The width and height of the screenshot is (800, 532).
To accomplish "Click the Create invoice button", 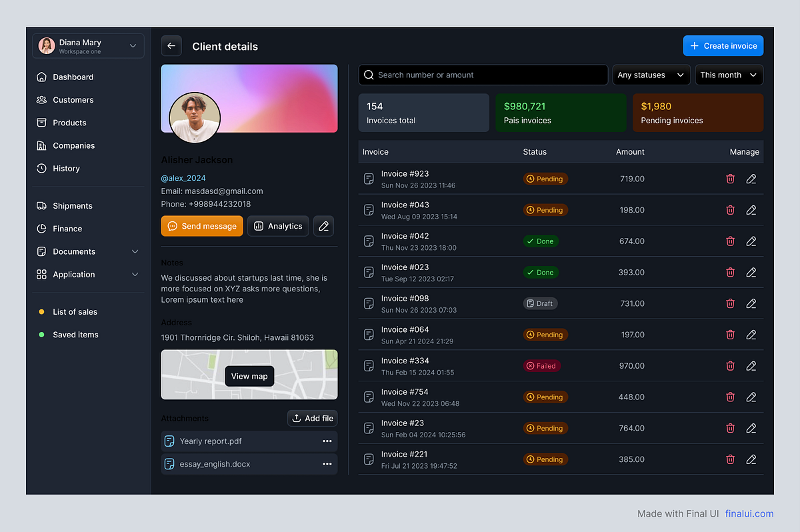I will coord(723,45).
